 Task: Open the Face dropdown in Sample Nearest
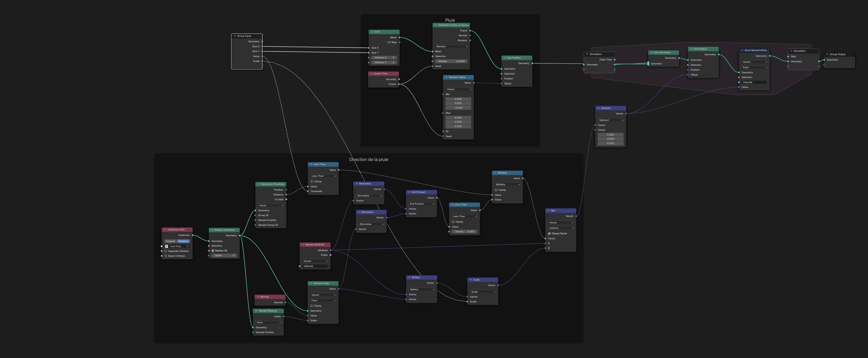click(269, 322)
